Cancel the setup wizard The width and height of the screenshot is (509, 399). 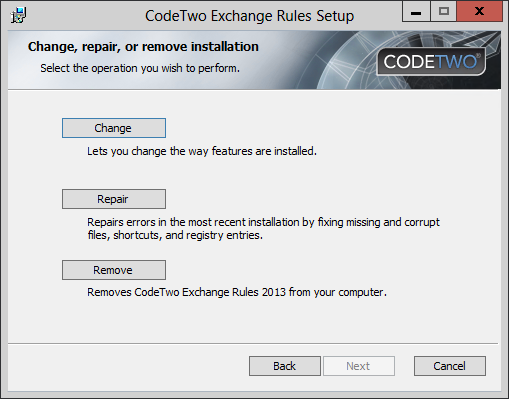pos(450,366)
